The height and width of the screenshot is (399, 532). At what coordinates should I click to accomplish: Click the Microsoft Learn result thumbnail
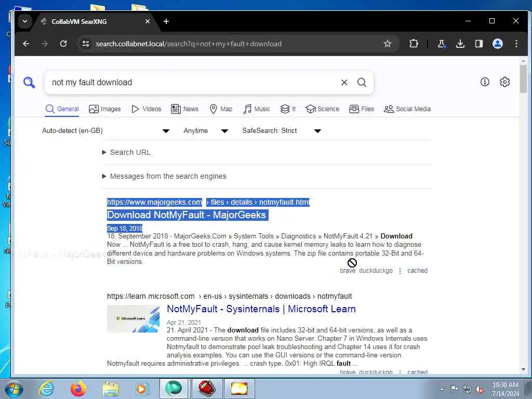tap(134, 318)
